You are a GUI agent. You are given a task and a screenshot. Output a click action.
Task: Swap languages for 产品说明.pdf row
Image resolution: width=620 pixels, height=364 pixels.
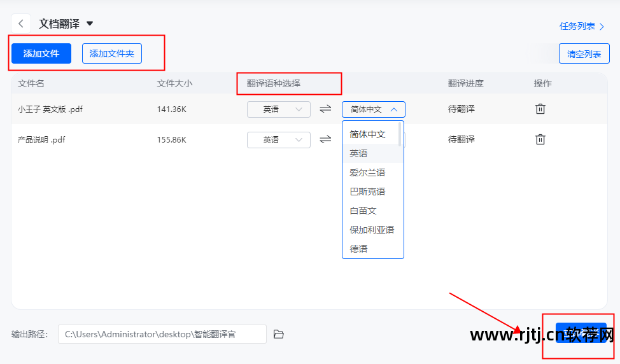[325, 139]
